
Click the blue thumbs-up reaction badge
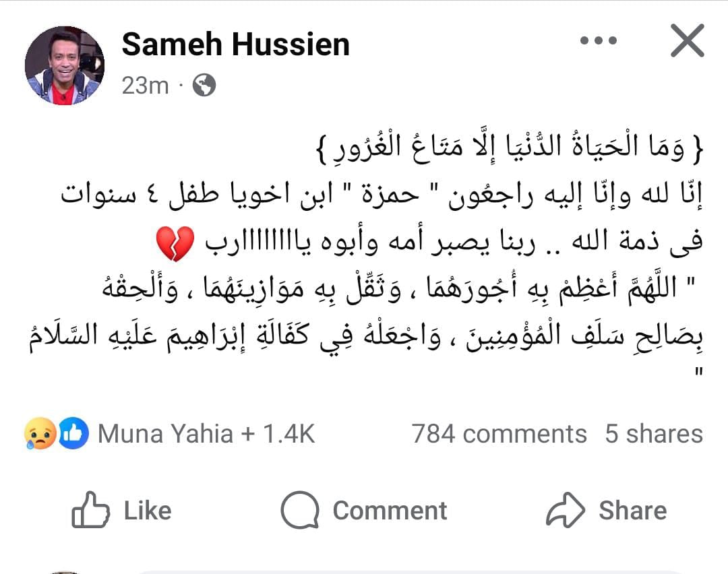[x=73, y=434]
